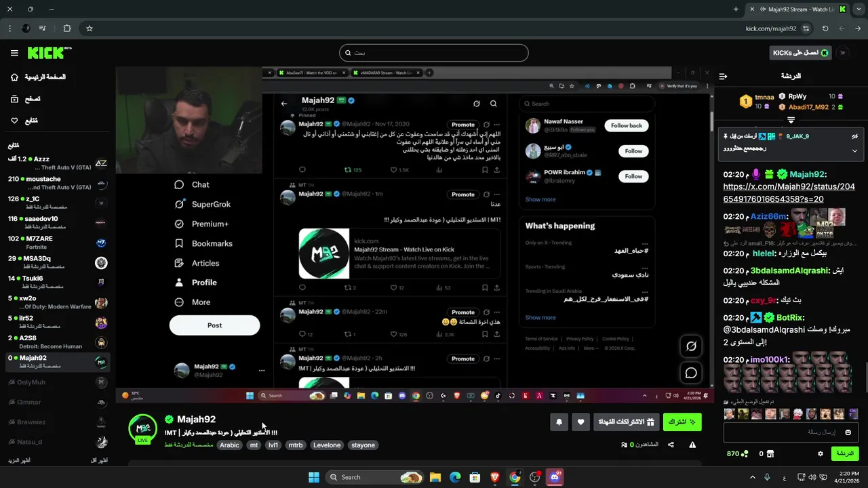Click the Grok round button in the X page
868x488 pixels.
click(691, 346)
